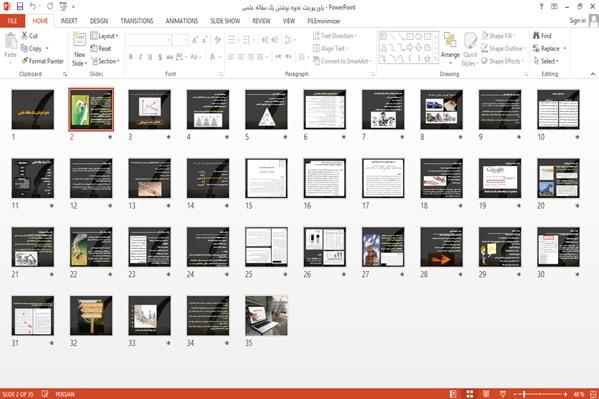Click fit slide to window icon
The image size is (599, 399).
click(593, 394)
